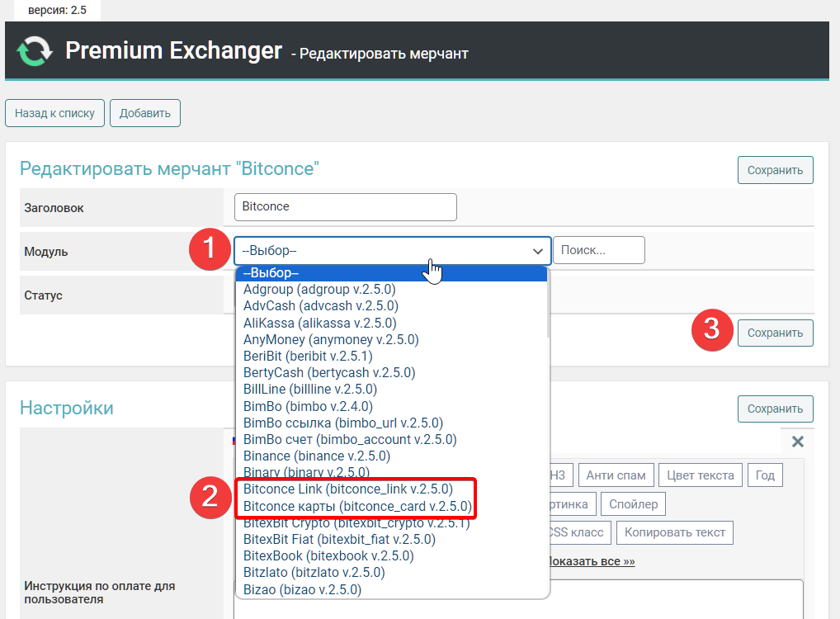Viewport: 840px width, 619px height.
Task: Click the Premium Exchanger logo icon
Action: click(34, 51)
